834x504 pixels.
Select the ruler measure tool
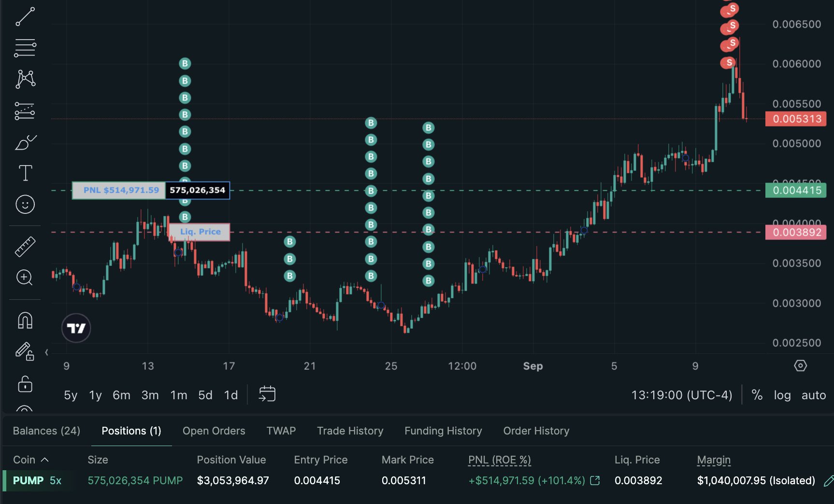25,246
